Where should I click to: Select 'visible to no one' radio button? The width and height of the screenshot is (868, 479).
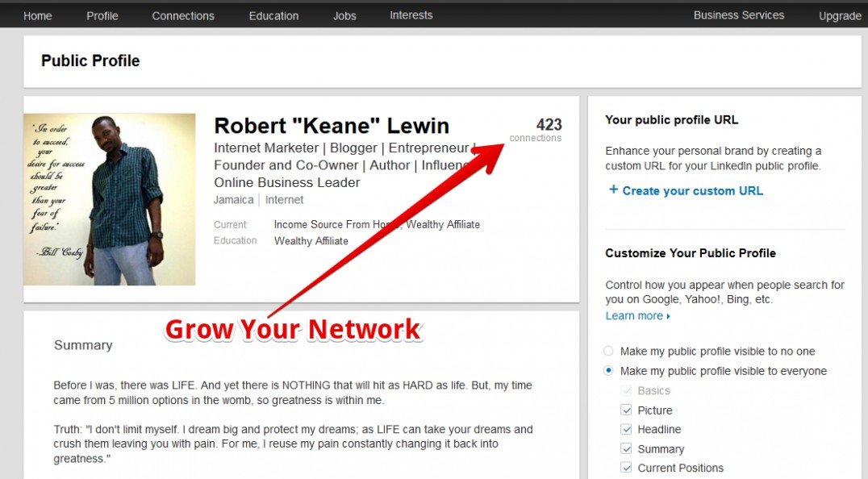pos(608,351)
